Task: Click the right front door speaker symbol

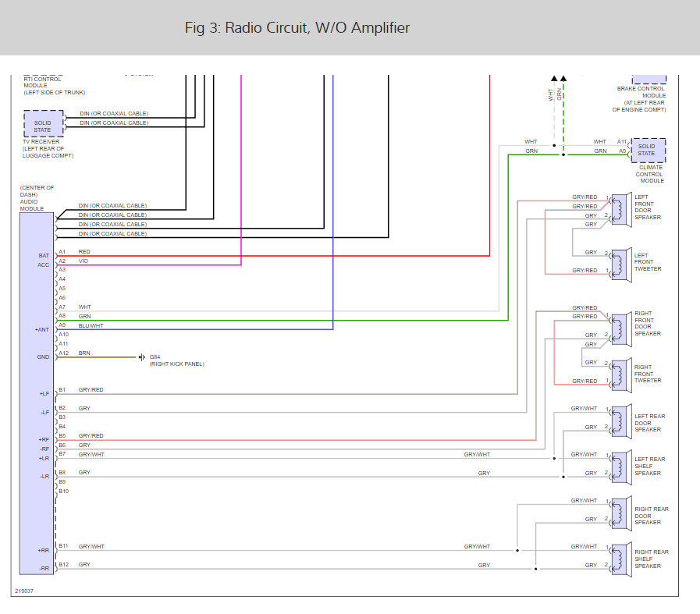Action: 621,330
